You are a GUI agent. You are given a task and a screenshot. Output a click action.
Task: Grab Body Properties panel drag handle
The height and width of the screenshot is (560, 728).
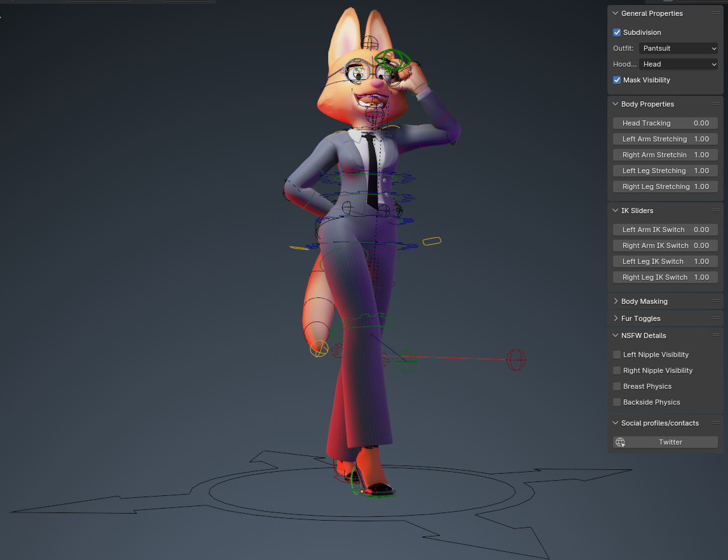click(715, 104)
